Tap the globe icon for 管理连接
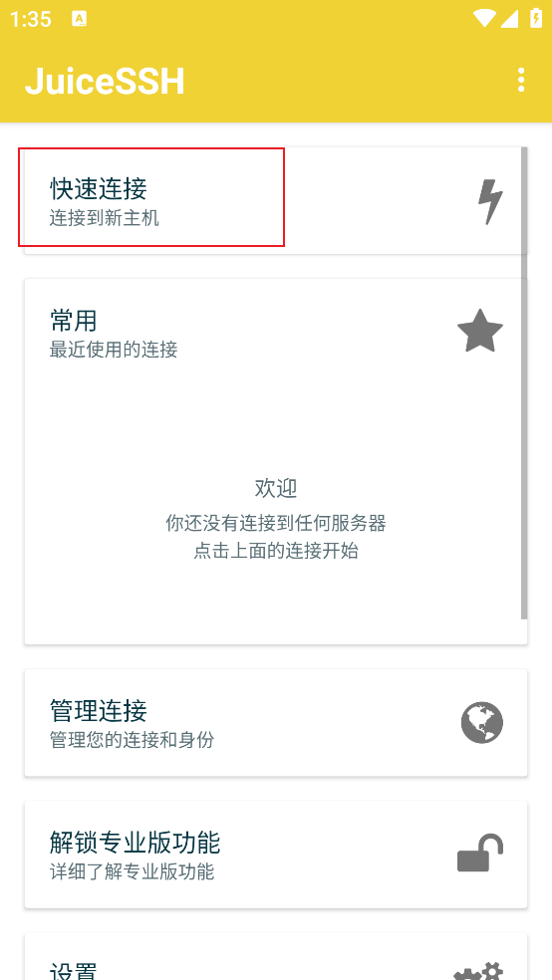This screenshot has width=552, height=980. (x=482, y=722)
